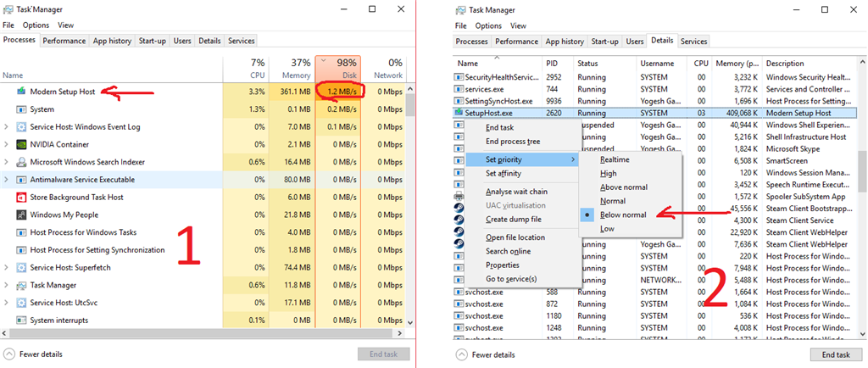Screen dimensions: 868x368
Task: Click the Service Host: UtcSvc gear icon
Action: (x=21, y=303)
